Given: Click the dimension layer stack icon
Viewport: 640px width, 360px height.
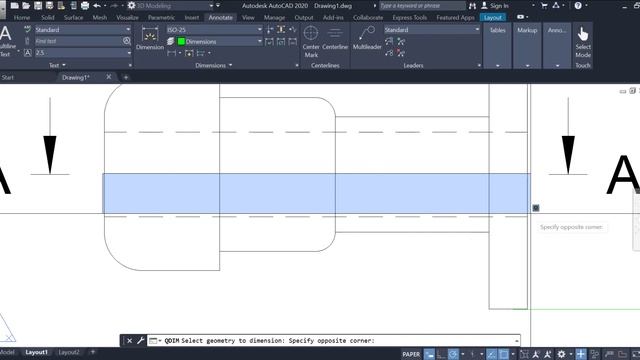Looking at the screenshot, I should [171, 41].
